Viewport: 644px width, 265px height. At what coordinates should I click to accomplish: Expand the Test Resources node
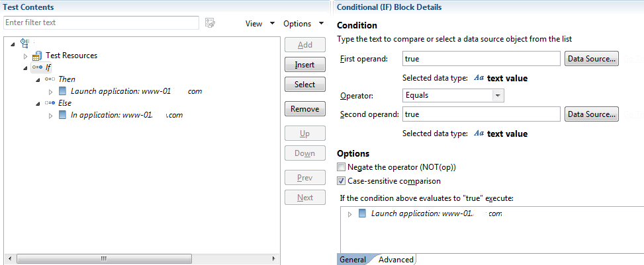(25, 56)
